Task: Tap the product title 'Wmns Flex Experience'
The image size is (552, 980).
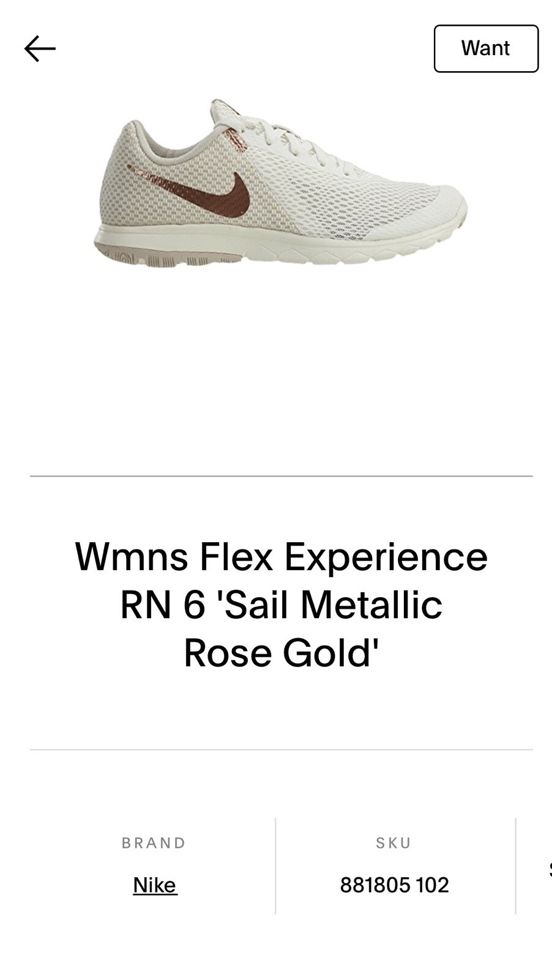Action: click(281, 557)
